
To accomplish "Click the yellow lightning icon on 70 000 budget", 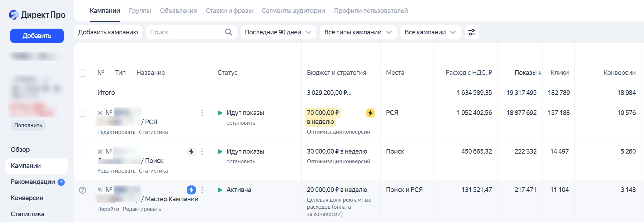I will click(x=370, y=113).
